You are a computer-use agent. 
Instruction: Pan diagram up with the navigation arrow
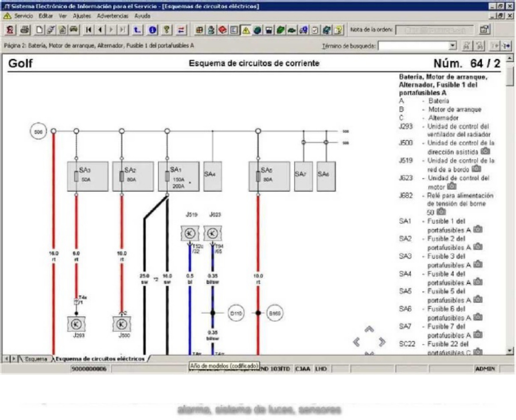(369, 329)
